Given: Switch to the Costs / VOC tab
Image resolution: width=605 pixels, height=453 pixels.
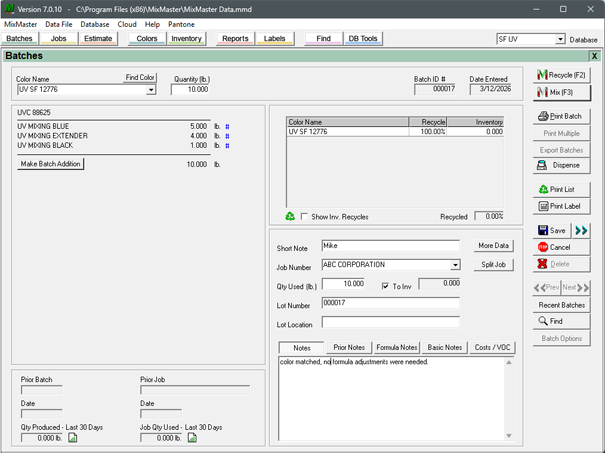Looking at the screenshot, I should point(492,347).
